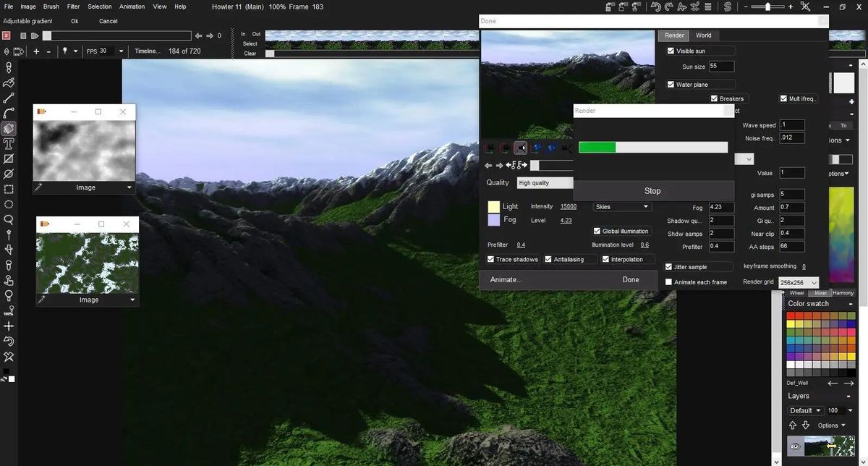Move layer up with the up arrow
The width and height of the screenshot is (868, 466).
pos(793,425)
